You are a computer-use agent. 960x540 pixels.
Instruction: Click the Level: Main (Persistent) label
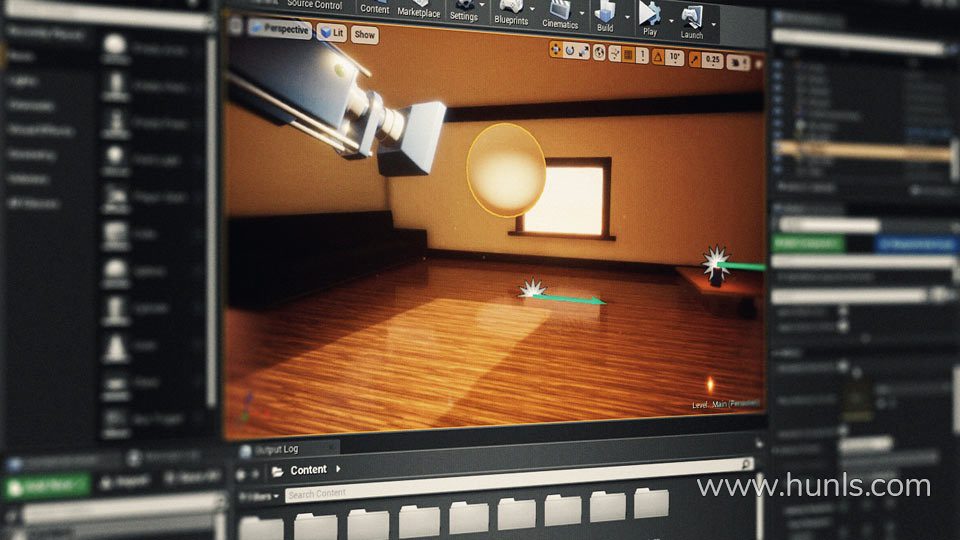click(x=726, y=404)
